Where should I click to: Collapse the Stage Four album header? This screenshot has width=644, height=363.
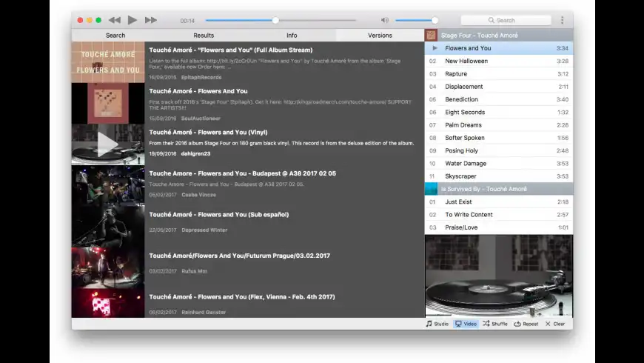click(499, 36)
